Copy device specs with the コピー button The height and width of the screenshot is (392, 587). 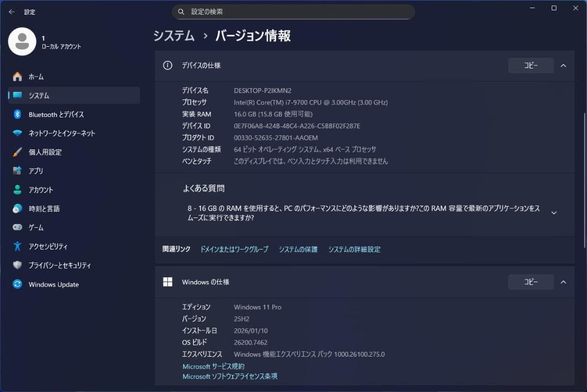pyautogui.click(x=530, y=65)
